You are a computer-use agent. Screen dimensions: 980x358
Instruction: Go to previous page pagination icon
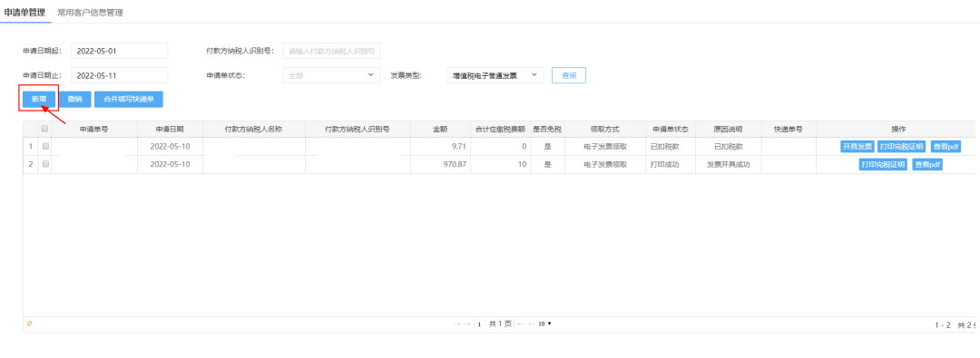pyautogui.click(x=467, y=324)
